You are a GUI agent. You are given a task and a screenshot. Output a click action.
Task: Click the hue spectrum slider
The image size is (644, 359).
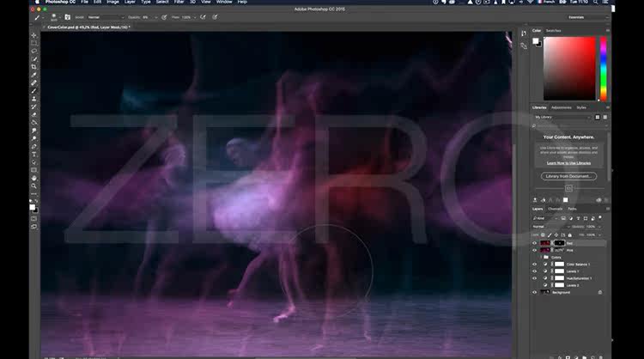click(603, 68)
